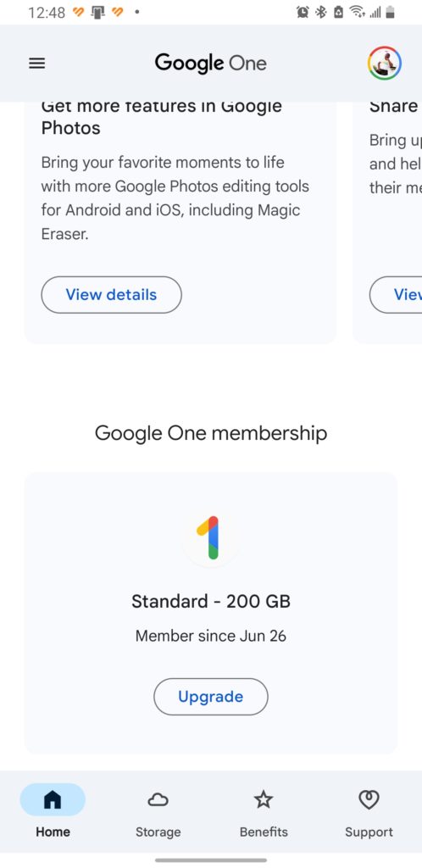Tap the battery icon in status bar

click(391, 12)
